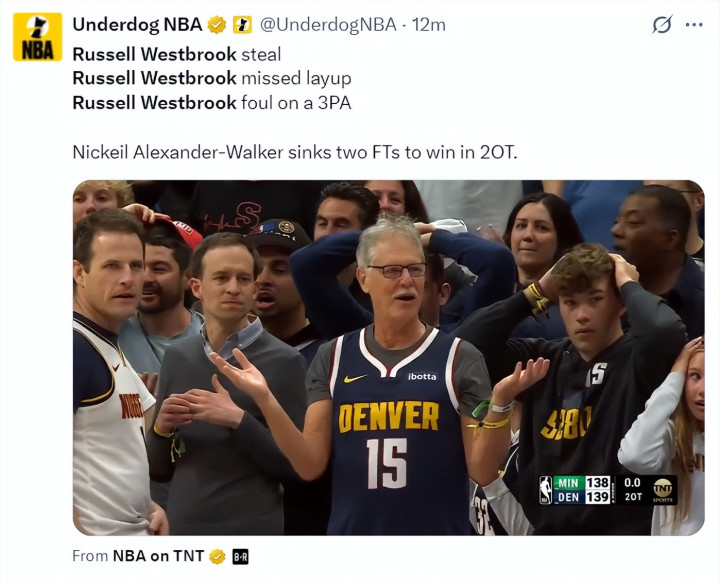
Task: Click the 12m post timestamp
Action: [x=428, y=25]
